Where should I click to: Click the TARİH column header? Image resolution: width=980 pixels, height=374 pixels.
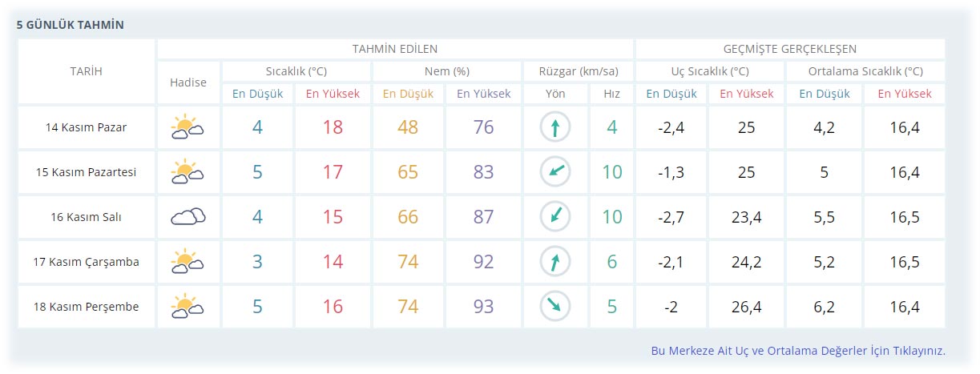[x=86, y=71]
